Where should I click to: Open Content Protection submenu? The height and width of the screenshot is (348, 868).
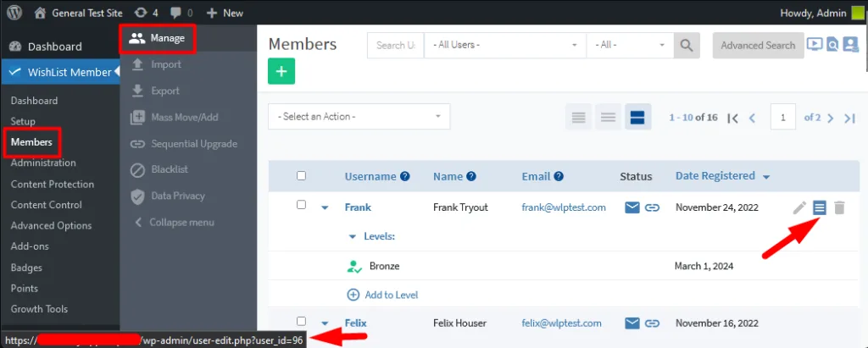(x=53, y=185)
